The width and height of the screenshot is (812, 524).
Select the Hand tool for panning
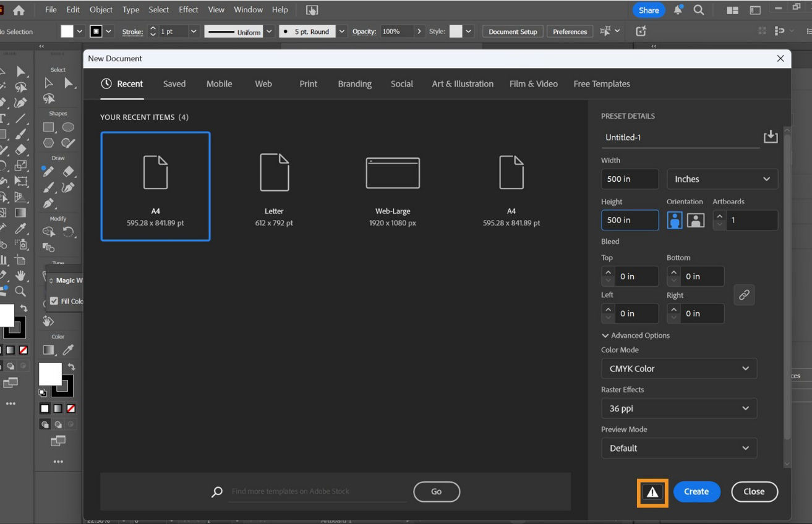[x=22, y=275]
